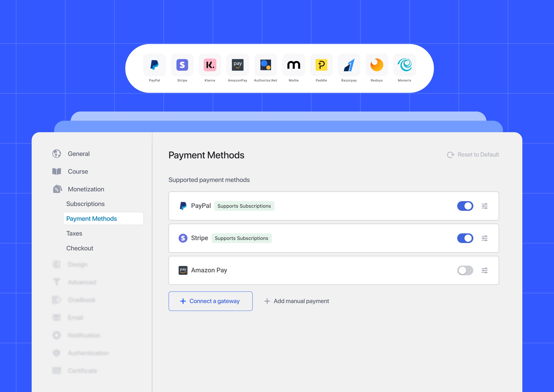This screenshot has height=392, width=554.
Task: Choose the Moneris gateway icon
Action: click(404, 65)
